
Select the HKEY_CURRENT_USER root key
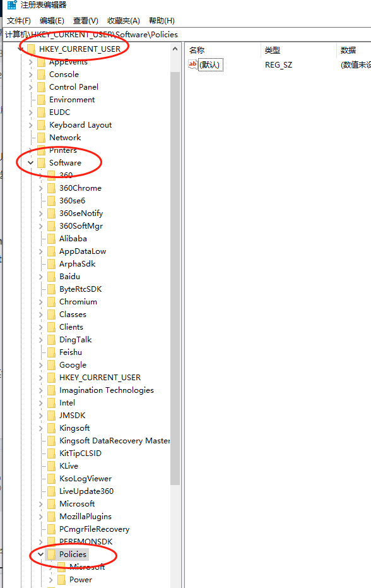(x=80, y=49)
